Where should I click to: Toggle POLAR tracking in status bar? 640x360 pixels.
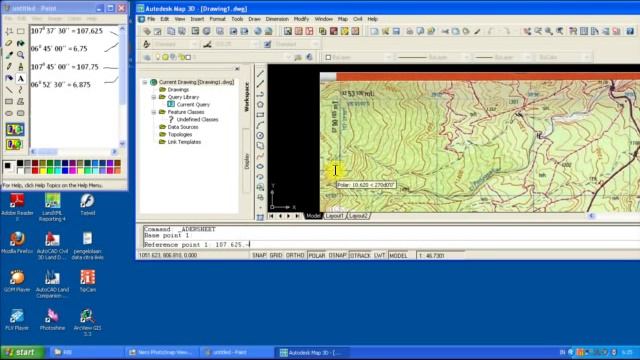click(316, 256)
